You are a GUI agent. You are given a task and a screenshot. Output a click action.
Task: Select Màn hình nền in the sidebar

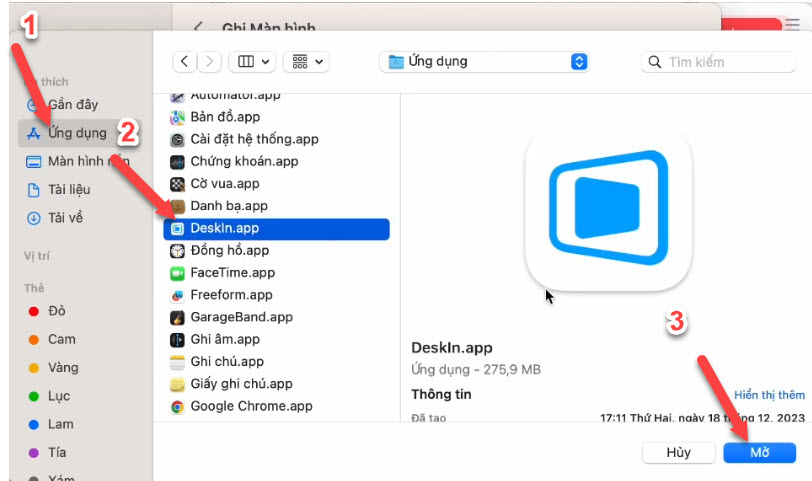(x=79, y=162)
